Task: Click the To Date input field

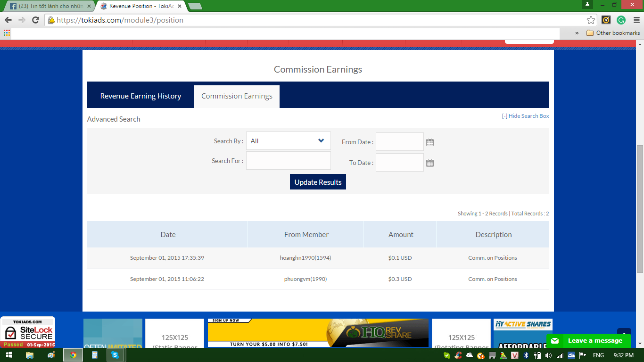Action: click(400, 163)
